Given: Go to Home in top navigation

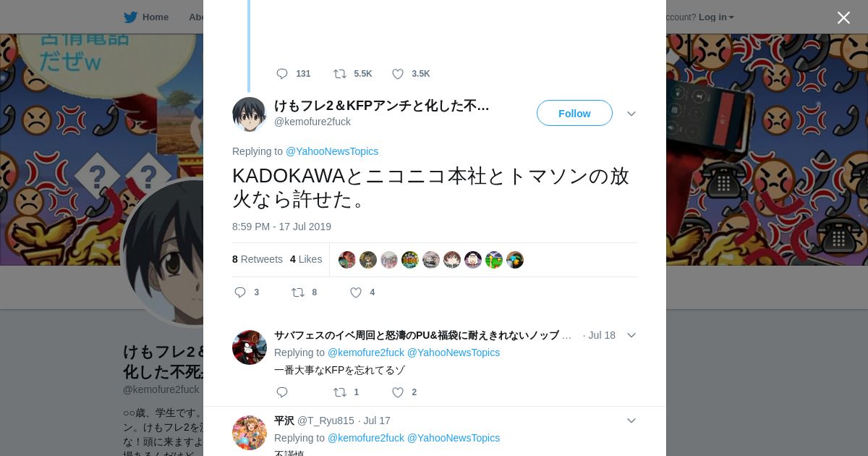Looking at the screenshot, I should point(156,17).
